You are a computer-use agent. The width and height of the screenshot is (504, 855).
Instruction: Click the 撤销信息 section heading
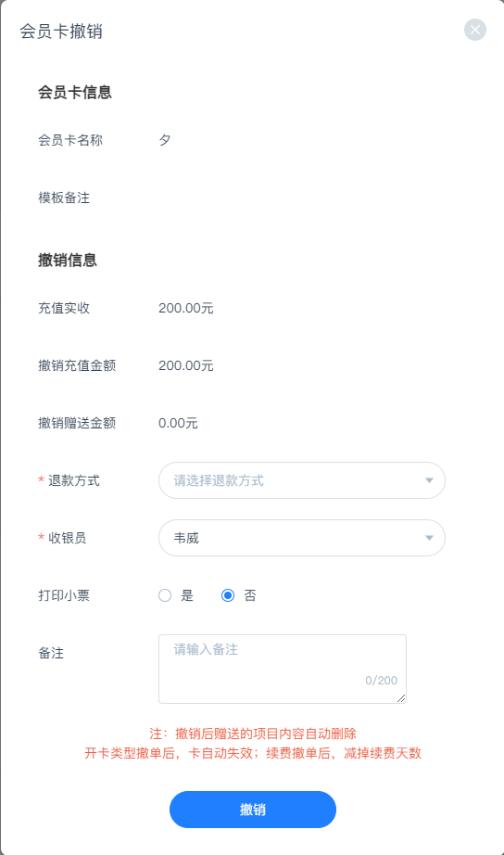68,260
